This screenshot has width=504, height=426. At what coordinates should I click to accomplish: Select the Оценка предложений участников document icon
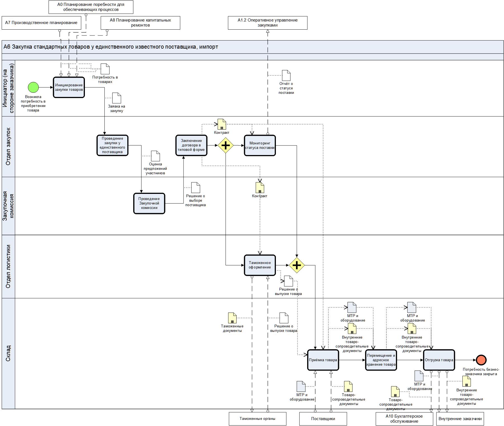[156, 156]
